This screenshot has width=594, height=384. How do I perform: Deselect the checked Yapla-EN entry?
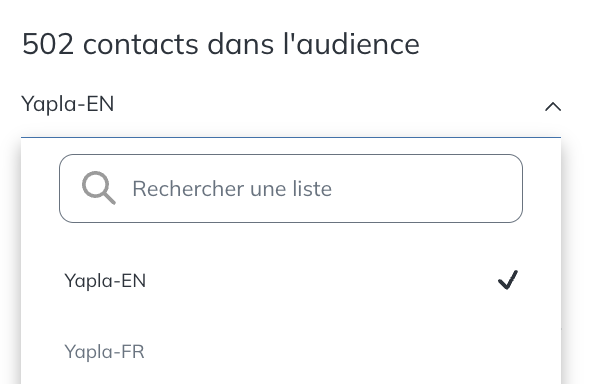point(291,281)
